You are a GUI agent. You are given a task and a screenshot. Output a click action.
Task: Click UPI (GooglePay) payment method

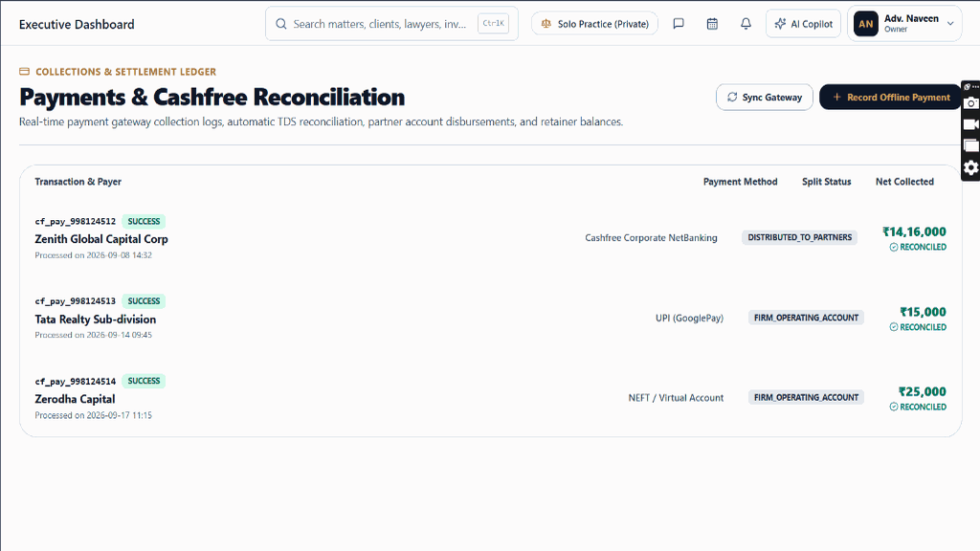[689, 318]
